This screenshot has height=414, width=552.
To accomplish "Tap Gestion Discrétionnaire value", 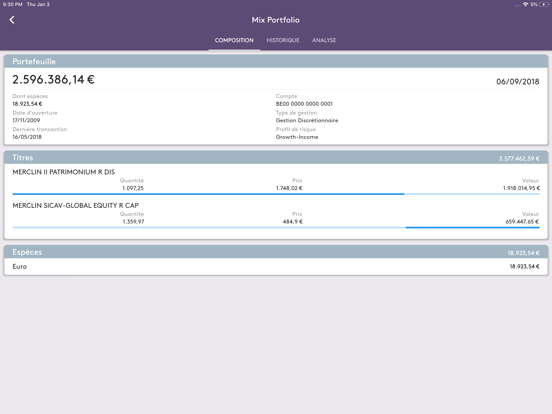I will tap(307, 120).
